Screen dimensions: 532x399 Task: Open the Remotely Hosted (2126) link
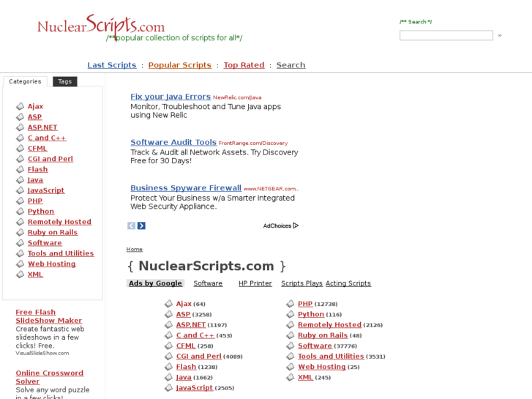(329, 324)
